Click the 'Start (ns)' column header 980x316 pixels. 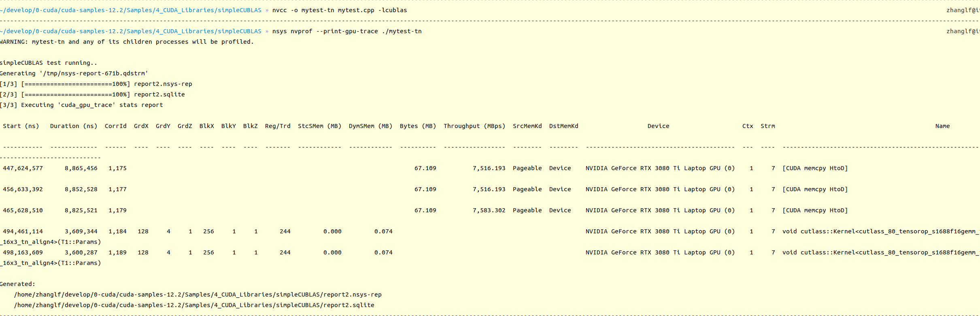[21, 126]
